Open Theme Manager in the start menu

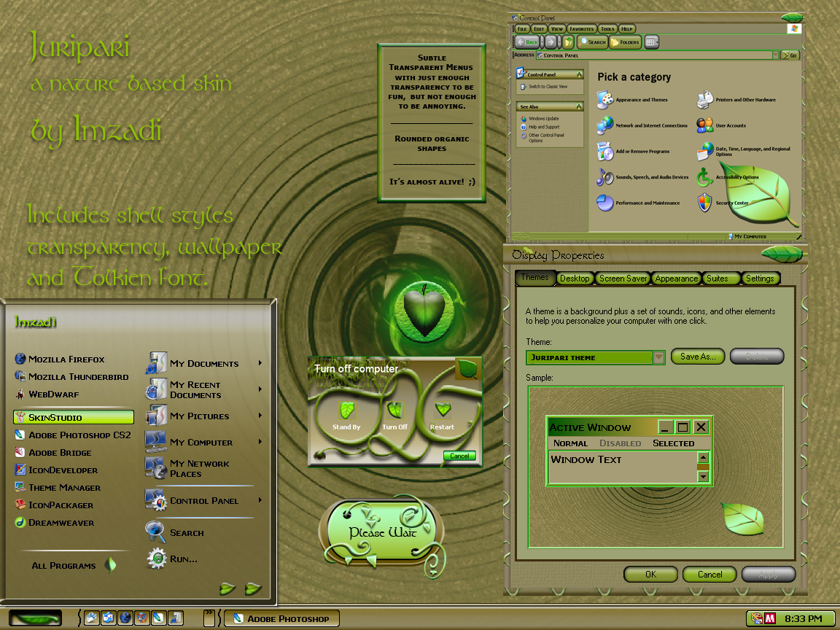[58, 488]
